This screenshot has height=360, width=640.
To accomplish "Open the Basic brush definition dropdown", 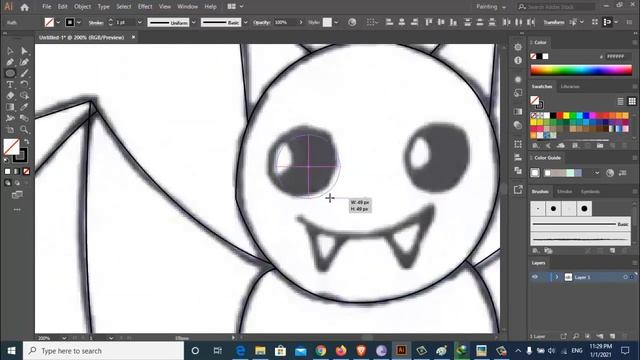I will tap(245, 22).
